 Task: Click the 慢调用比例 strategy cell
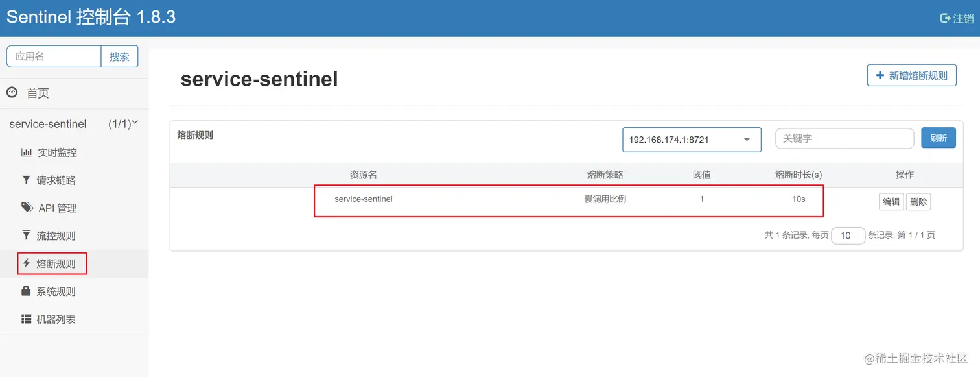tap(605, 199)
